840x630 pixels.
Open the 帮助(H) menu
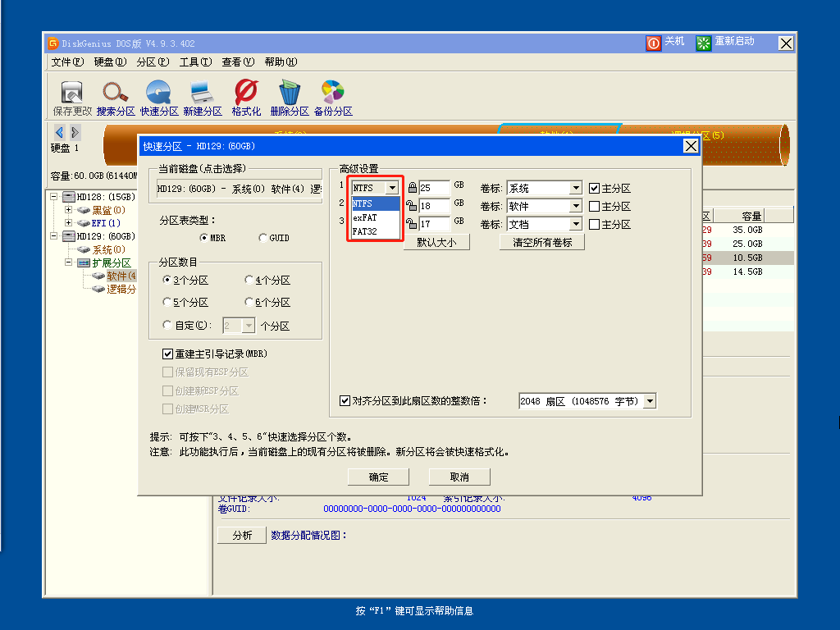281,62
